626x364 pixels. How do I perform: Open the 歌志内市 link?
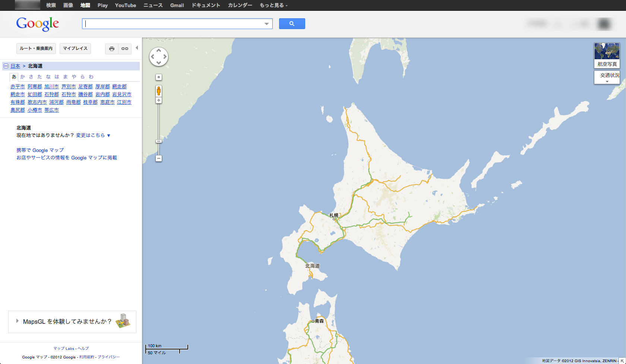[37, 102]
